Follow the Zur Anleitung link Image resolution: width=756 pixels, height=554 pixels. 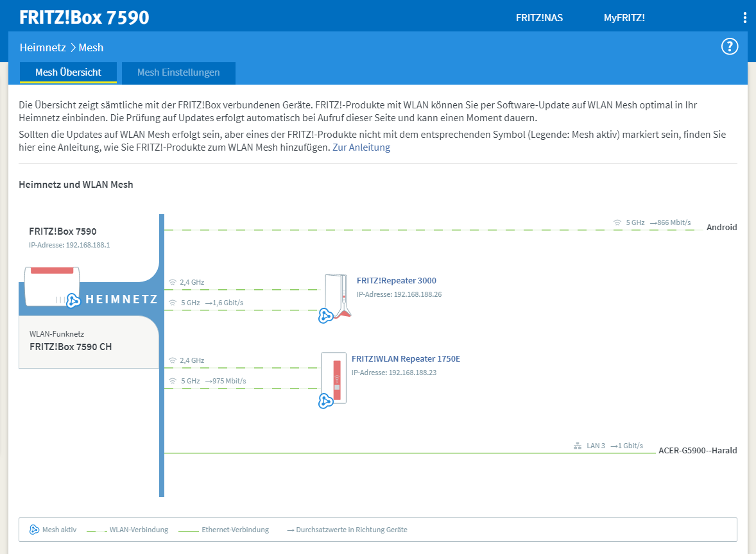point(361,147)
